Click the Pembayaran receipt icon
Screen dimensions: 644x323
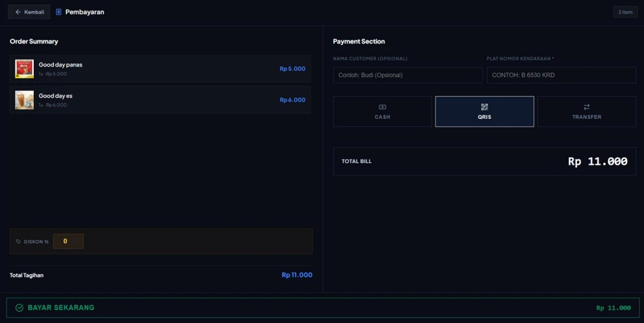[58, 12]
